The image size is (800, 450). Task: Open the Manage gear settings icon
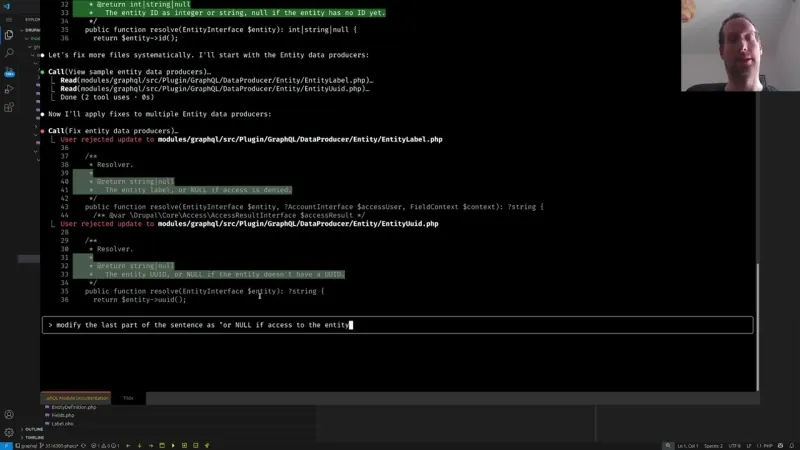point(9,432)
